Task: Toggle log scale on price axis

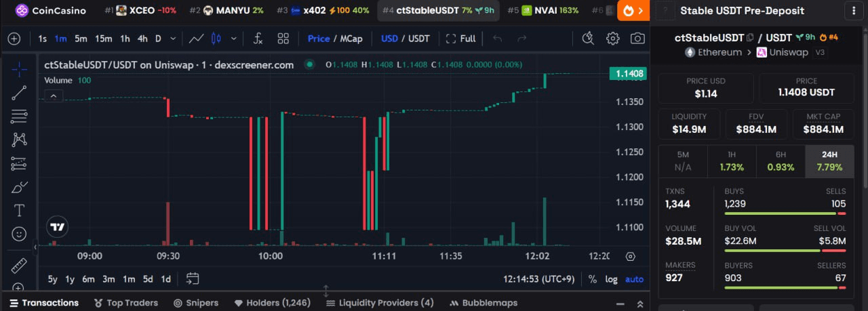Action: (611, 279)
